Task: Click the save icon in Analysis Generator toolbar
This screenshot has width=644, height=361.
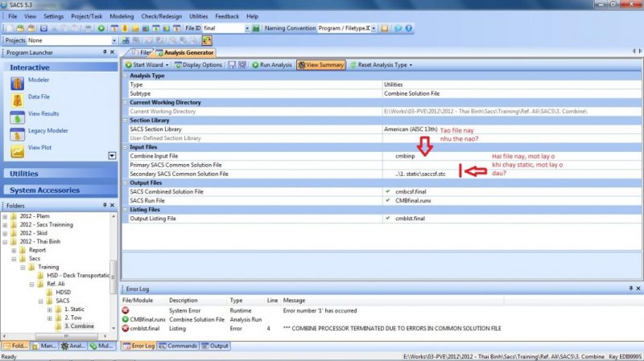Action: coord(232,65)
